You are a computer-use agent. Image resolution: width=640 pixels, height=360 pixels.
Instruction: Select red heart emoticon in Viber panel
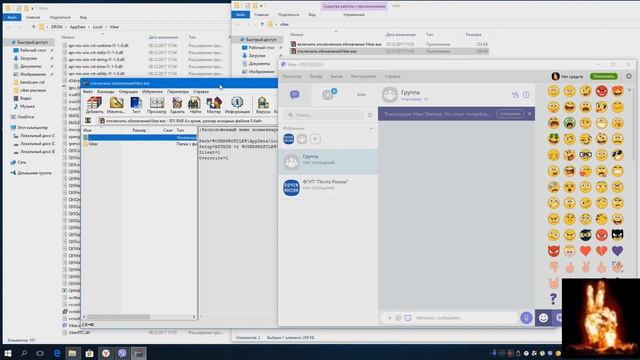tap(585, 251)
